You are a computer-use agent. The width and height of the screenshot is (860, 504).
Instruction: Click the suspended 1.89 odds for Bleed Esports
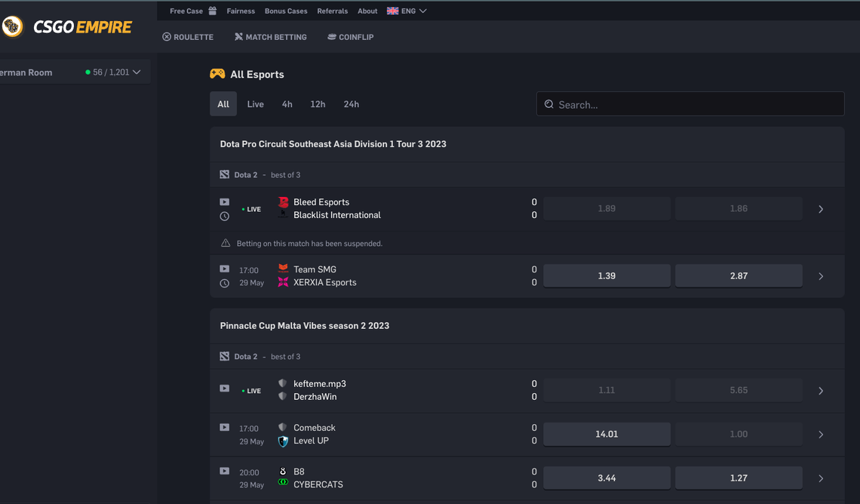607,208
